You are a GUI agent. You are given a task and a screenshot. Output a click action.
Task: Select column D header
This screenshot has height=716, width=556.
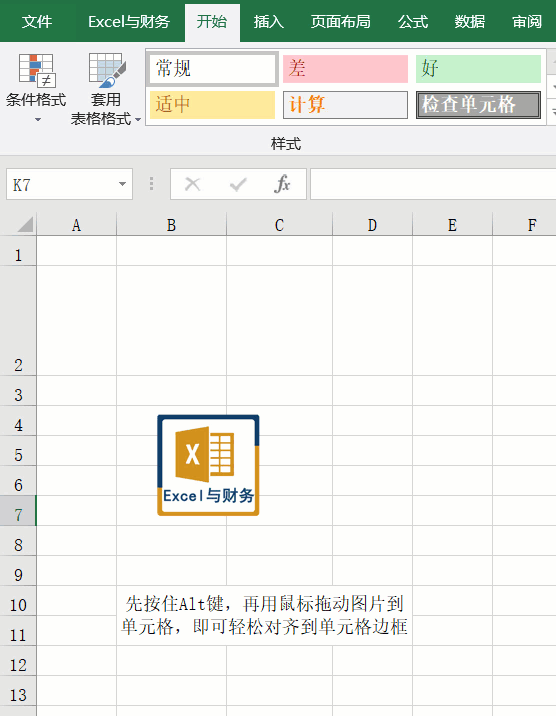coord(372,225)
